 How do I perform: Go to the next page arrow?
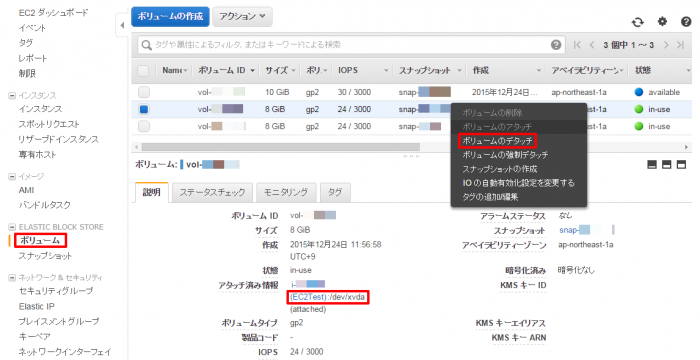[x=666, y=45]
